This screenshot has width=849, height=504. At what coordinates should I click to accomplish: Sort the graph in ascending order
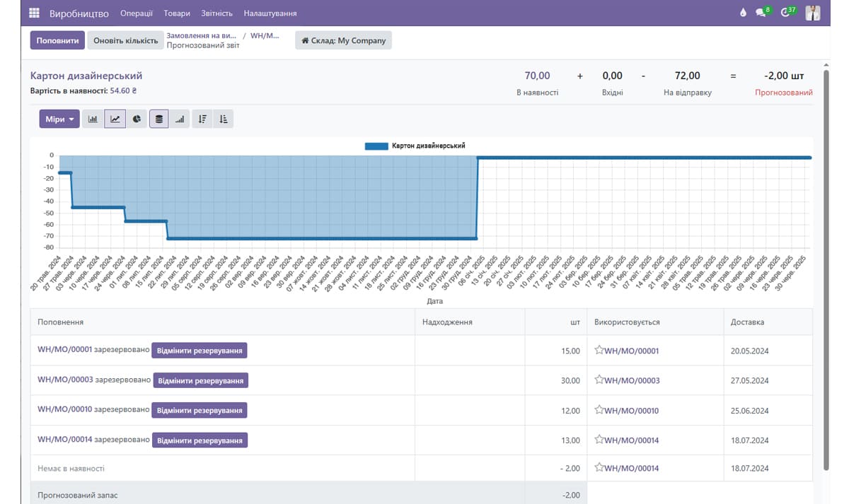224,119
